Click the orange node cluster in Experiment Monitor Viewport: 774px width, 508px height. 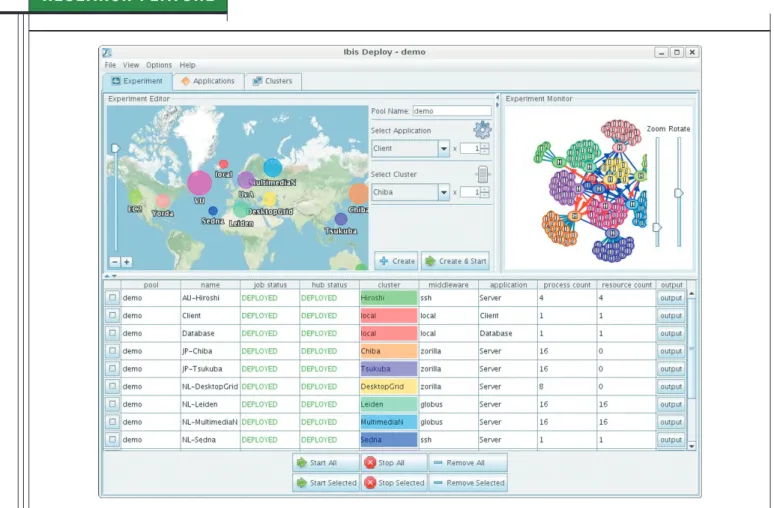(558, 228)
